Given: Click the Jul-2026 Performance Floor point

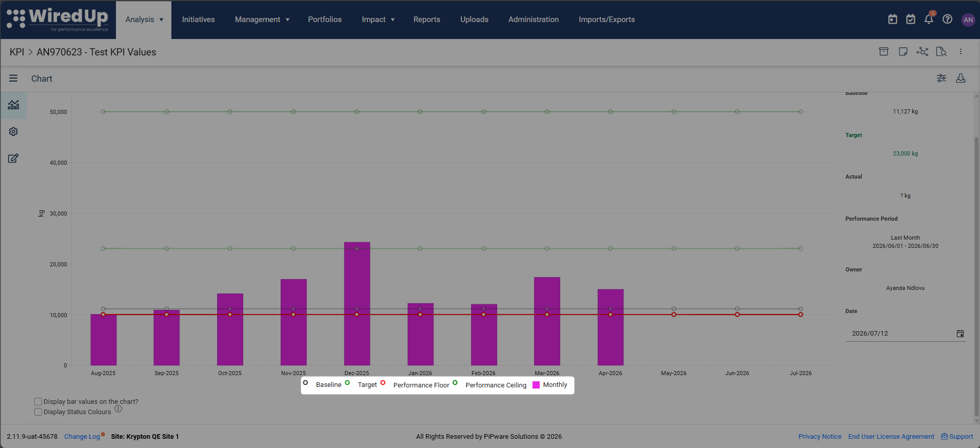Looking at the screenshot, I should point(800,315).
